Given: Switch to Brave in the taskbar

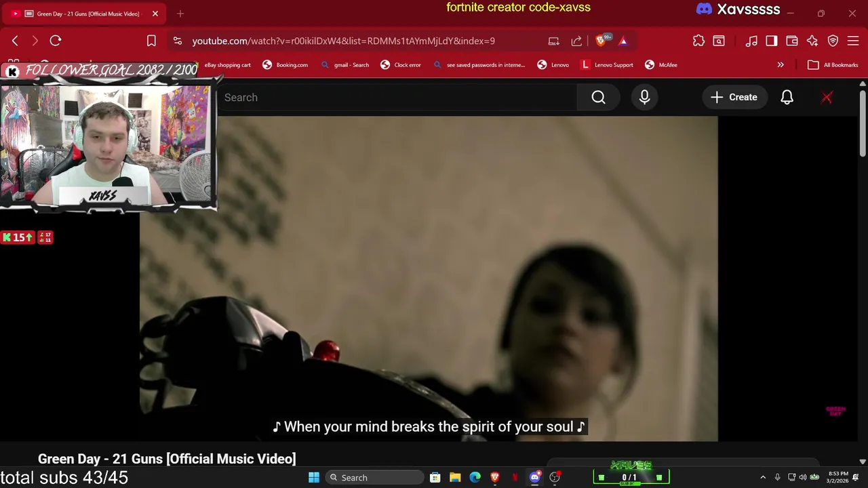Looking at the screenshot, I should click(x=495, y=478).
